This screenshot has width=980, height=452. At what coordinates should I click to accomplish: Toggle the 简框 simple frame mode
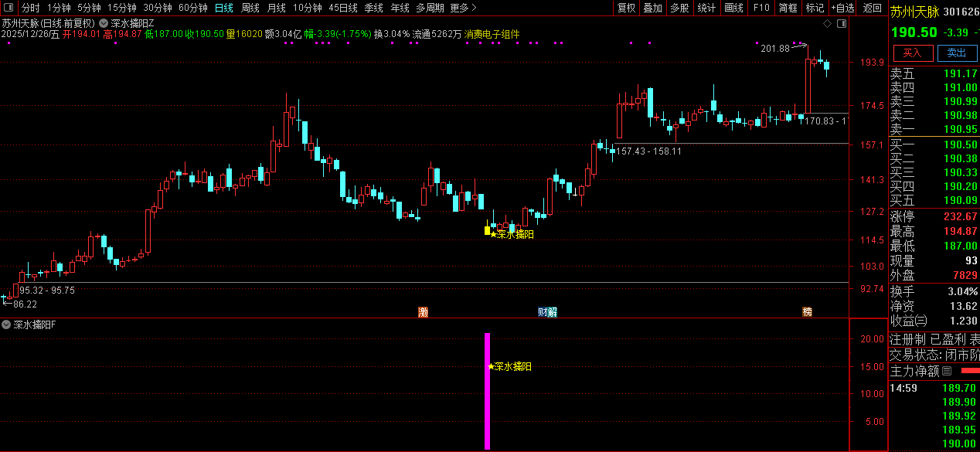(x=788, y=8)
